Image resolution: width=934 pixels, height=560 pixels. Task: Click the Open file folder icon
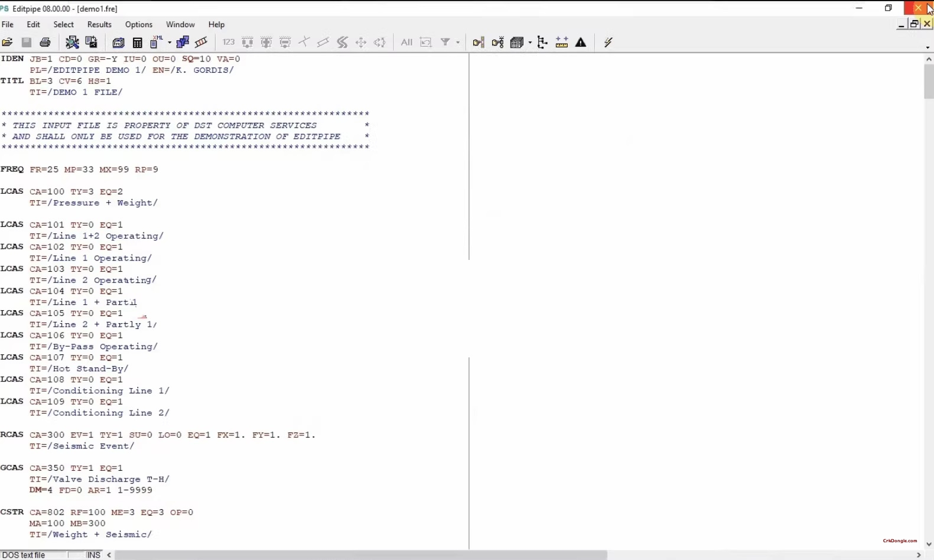point(8,42)
